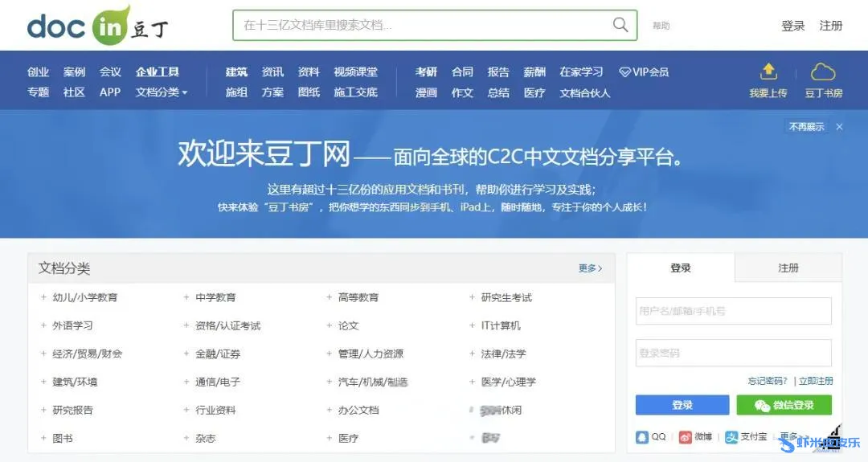This screenshot has height=462, width=868.
Task: Click the search magnifier icon
Action: click(x=620, y=25)
